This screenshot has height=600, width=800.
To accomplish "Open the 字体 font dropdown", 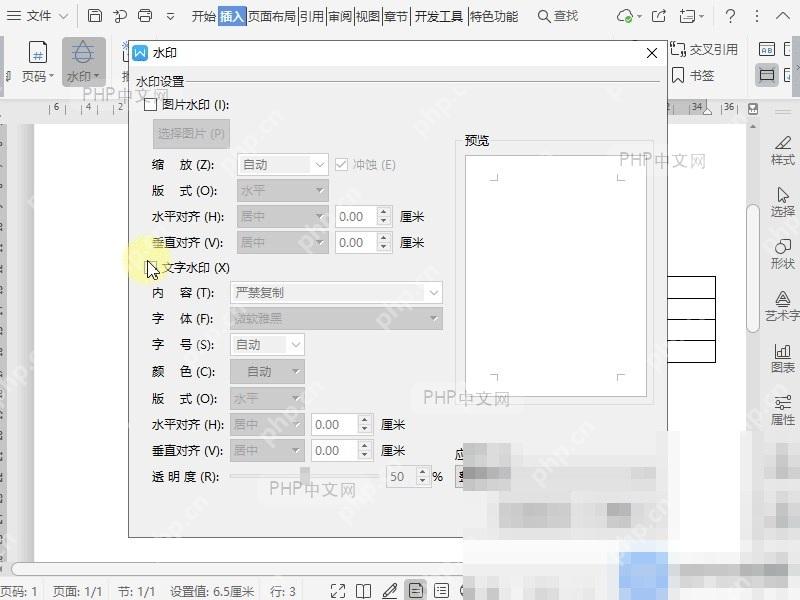I will coord(336,318).
